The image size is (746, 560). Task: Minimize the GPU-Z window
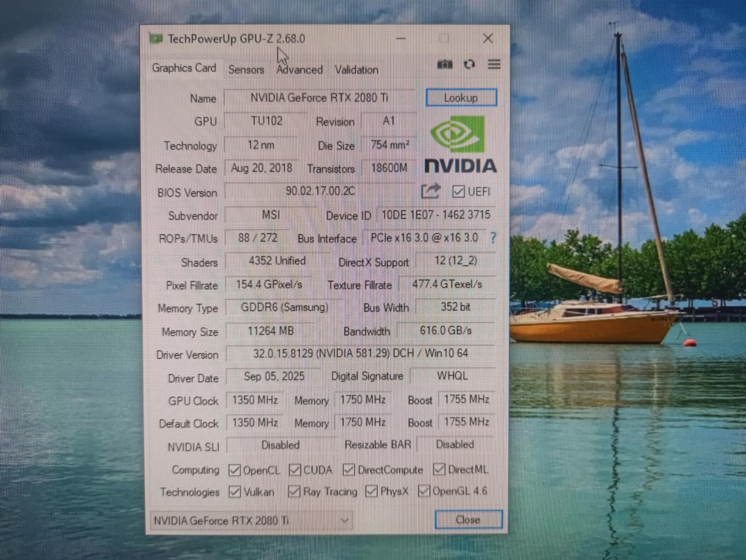click(x=401, y=39)
